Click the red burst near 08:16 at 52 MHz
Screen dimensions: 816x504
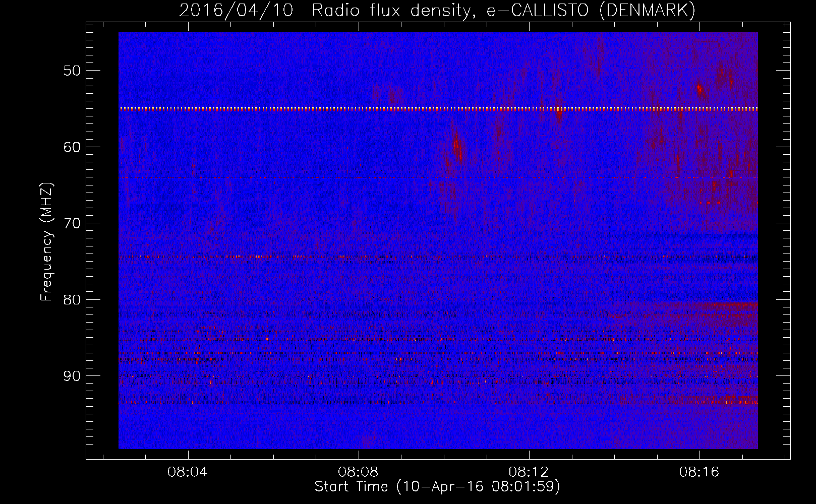click(x=700, y=90)
